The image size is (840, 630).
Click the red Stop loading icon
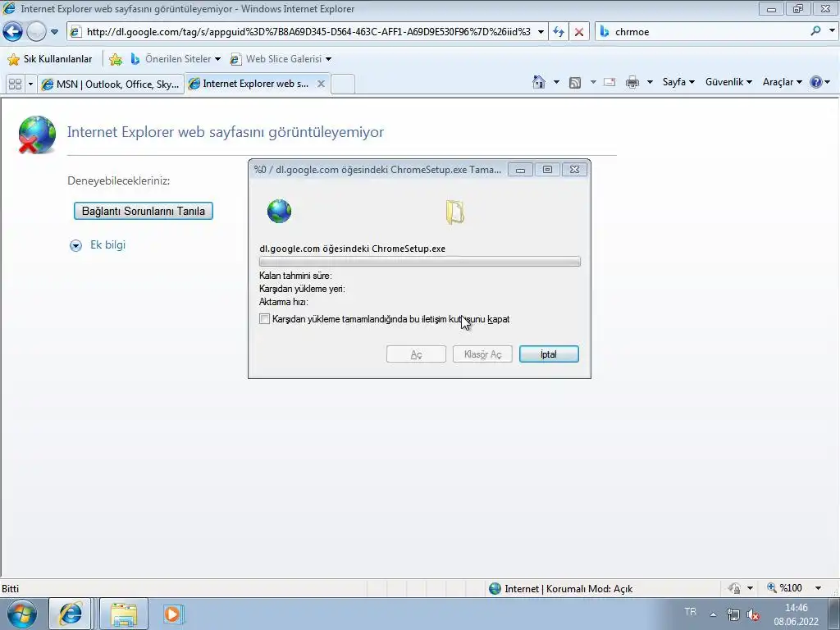point(578,32)
